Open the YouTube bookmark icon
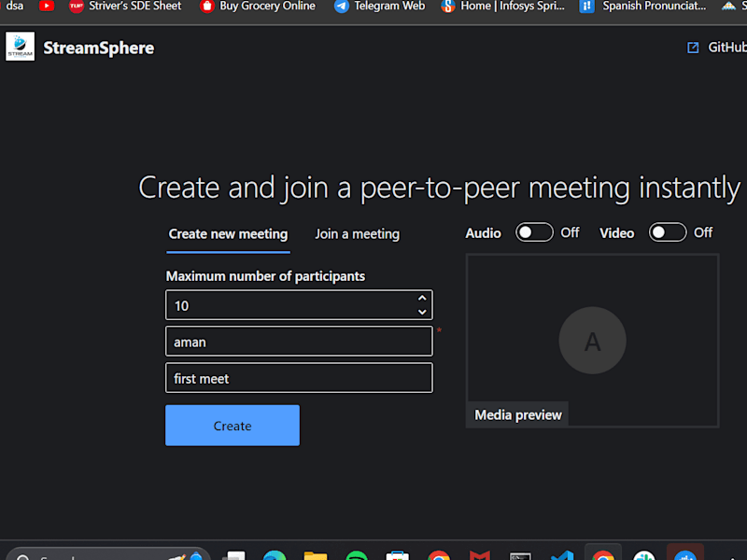Viewport: 747px width, 560px height. pos(46,7)
